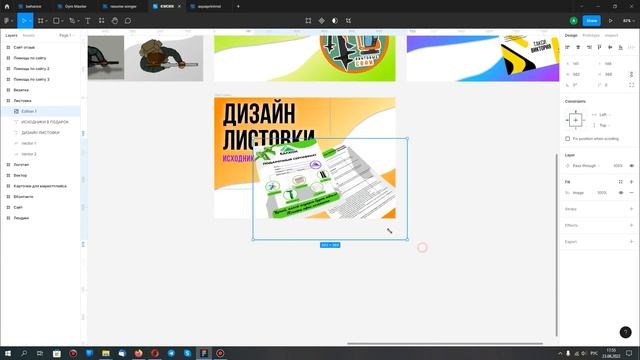Open the shape tools dropdown arrow

pos(62,21)
